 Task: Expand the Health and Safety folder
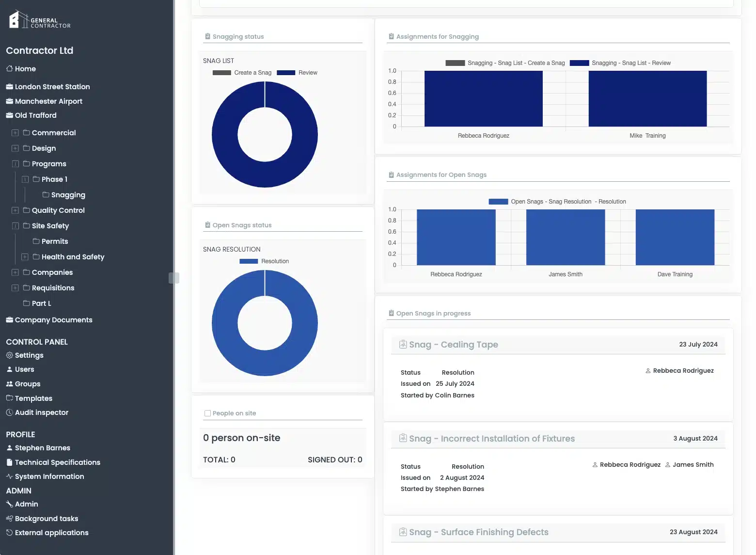(25, 257)
